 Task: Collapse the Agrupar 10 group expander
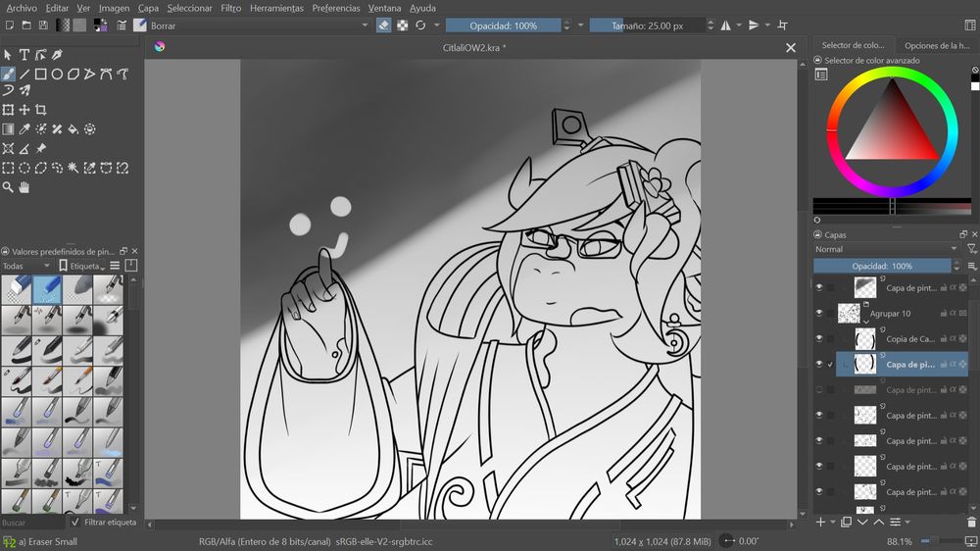click(x=866, y=322)
